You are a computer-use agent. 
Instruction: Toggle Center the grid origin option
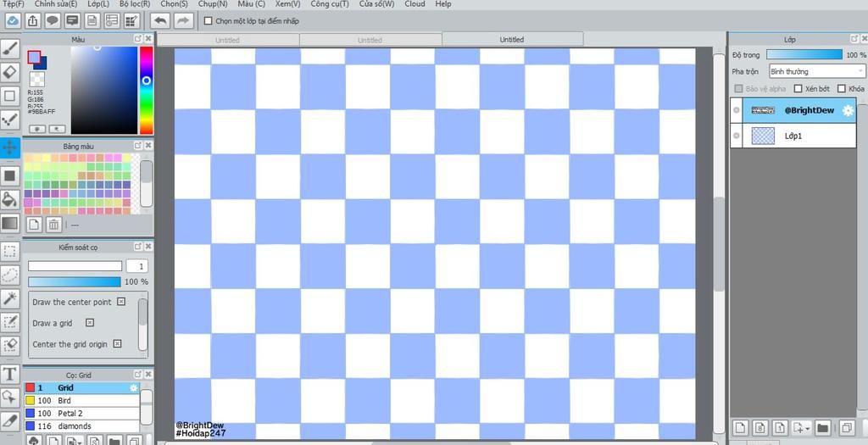[117, 344]
